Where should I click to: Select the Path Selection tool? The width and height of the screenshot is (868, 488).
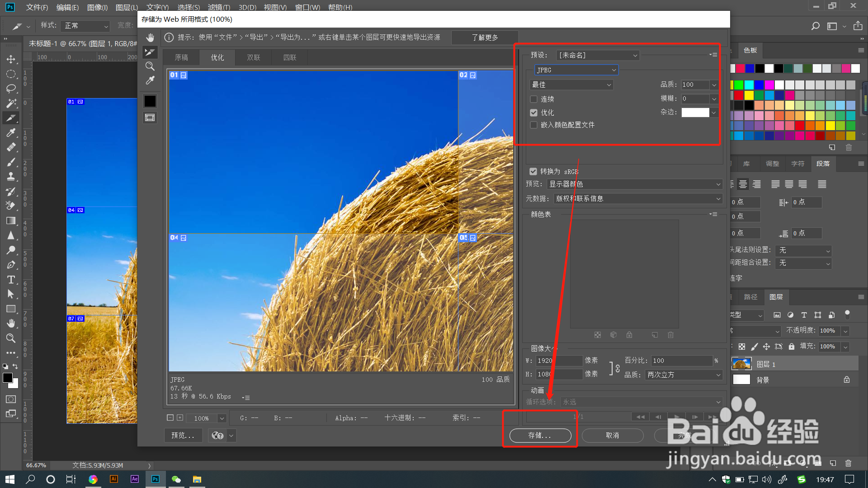point(11,294)
